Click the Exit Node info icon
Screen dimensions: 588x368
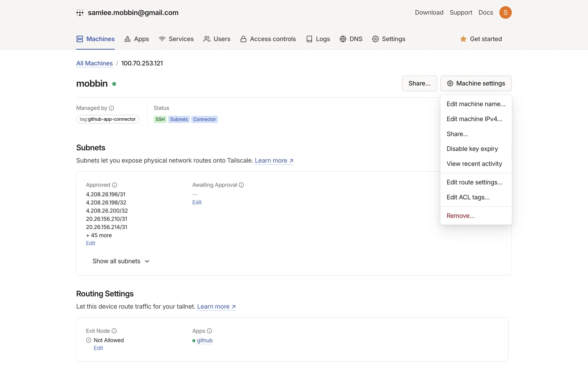(x=114, y=331)
